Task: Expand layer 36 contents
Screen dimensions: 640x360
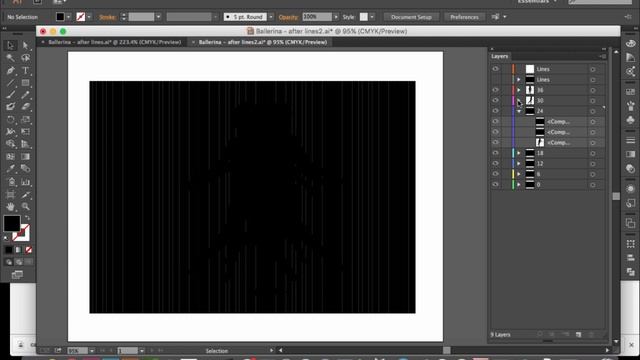Action: [x=519, y=90]
